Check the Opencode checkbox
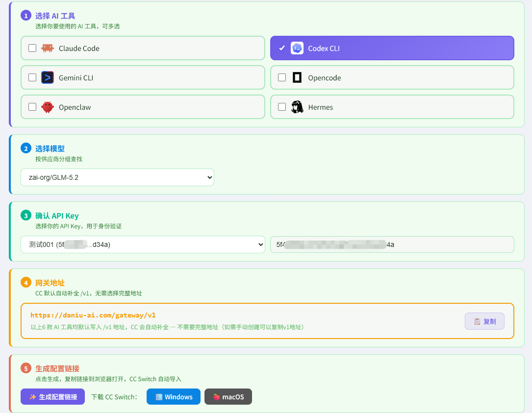This screenshot has height=413, width=532. point(282,77)
